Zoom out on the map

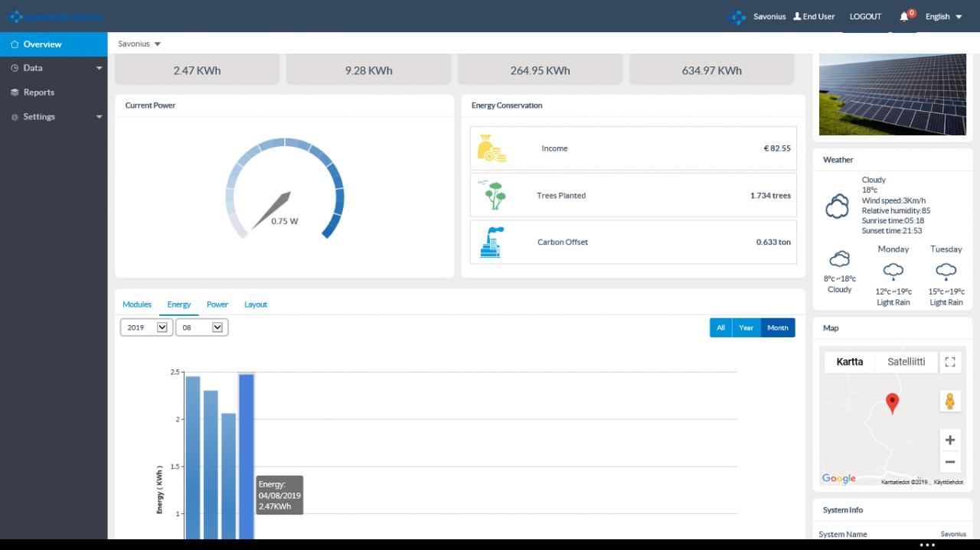pos(950,461)
